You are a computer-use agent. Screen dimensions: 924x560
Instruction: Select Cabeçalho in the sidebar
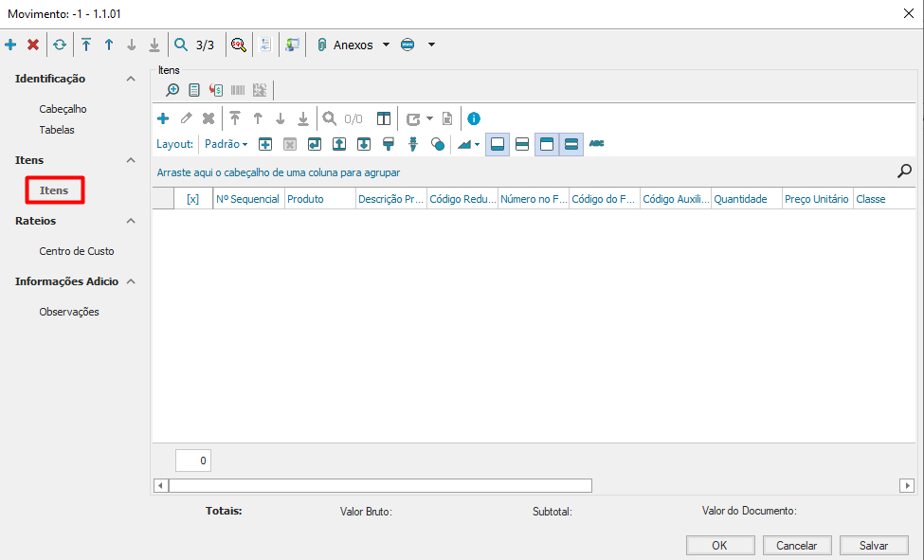click(63, 109)
